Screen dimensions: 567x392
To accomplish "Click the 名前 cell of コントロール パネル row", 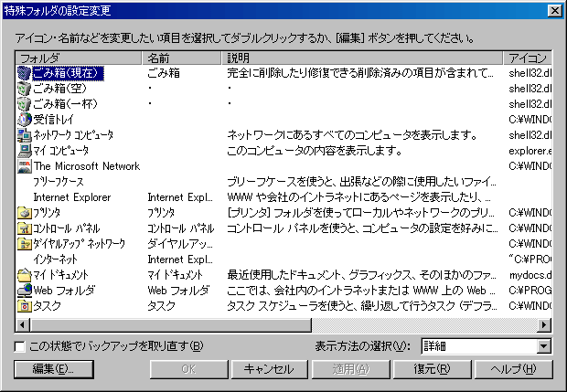I will click(x=181, y=228).
